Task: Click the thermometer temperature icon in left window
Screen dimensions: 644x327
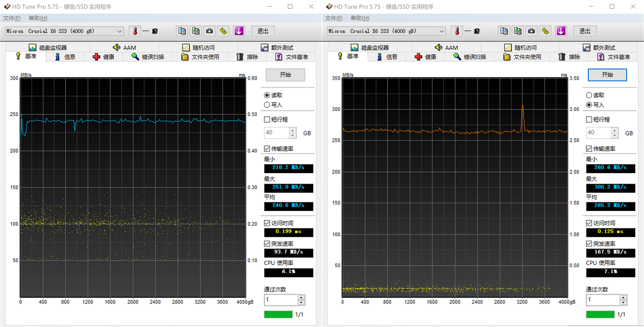Action: (135, 31)
